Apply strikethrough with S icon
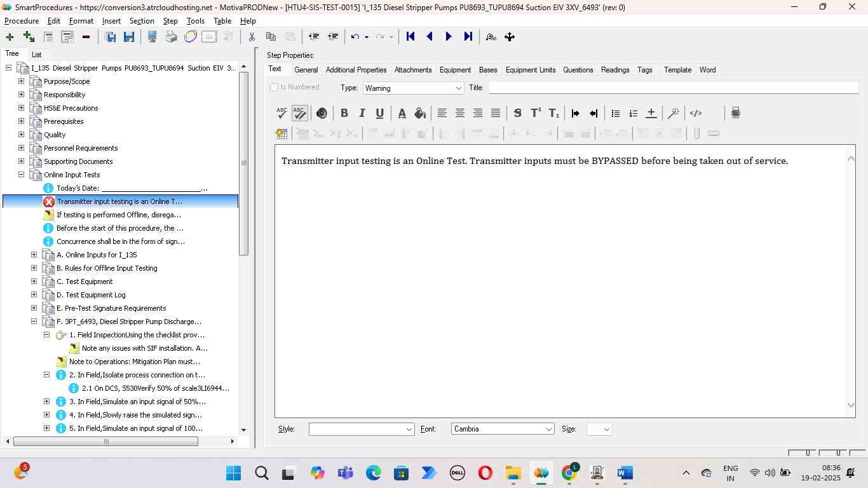The height and width of the screenshot is (488, 868). coord(517,113)
